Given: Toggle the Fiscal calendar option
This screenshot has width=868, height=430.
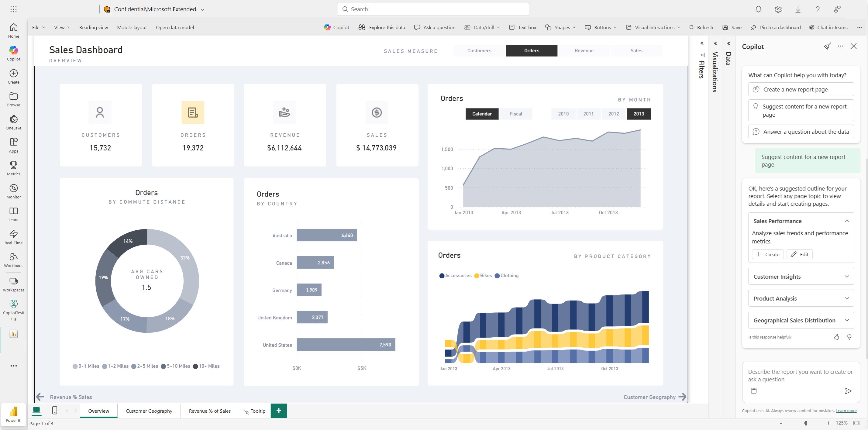Looking at the screenshot, I should 515,114.
